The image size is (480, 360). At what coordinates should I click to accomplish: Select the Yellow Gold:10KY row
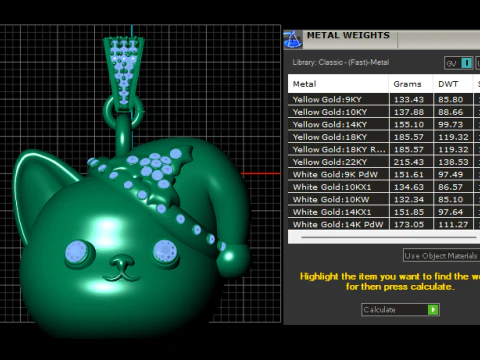point(384,112)
